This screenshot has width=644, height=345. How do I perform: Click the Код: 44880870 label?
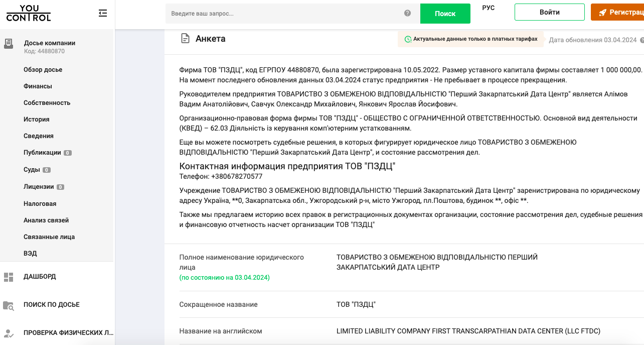45,51
